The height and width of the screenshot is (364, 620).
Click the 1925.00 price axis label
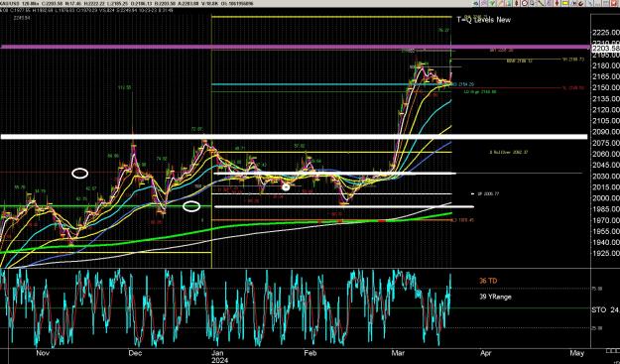click(x=606, y=253)
